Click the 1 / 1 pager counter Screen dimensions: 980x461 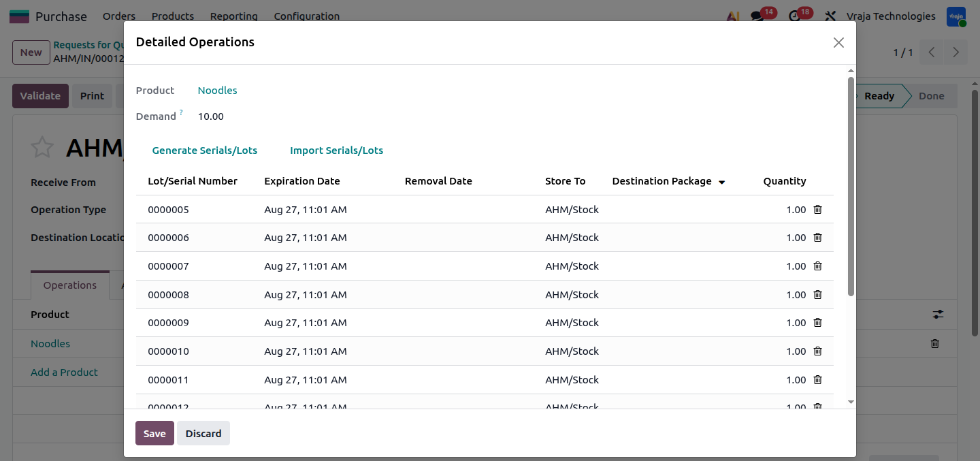[903, 52]
